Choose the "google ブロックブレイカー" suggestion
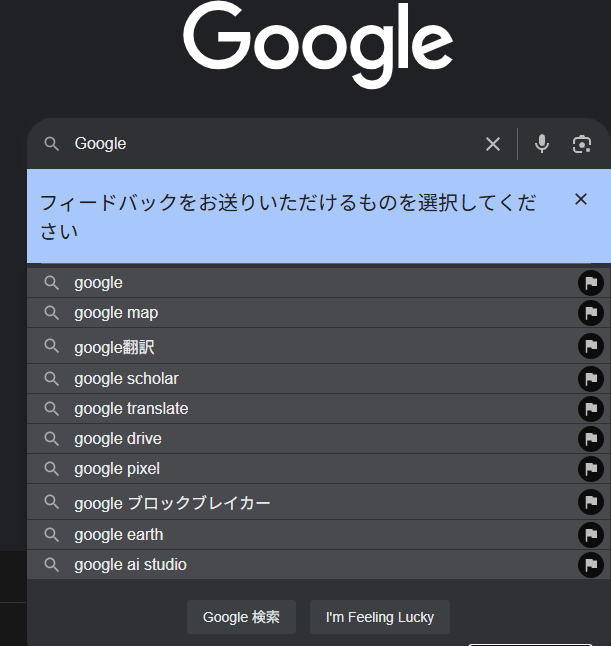Screen dimensions: 611x646 pos(302,502)
